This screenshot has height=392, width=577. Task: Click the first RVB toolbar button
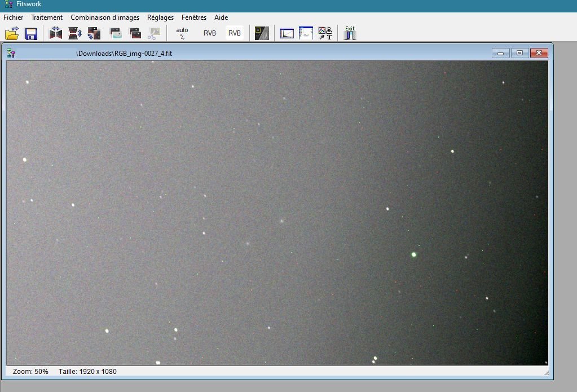(x=210, y=33)
